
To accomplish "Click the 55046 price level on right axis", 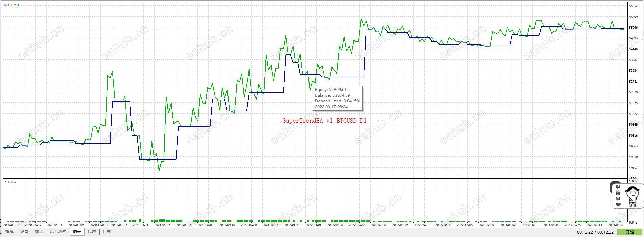I will click(x=634, y=28).
